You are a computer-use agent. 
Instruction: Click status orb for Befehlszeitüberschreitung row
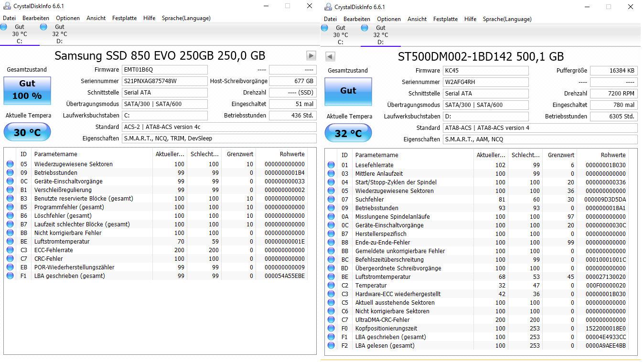(x=331, y=259)
